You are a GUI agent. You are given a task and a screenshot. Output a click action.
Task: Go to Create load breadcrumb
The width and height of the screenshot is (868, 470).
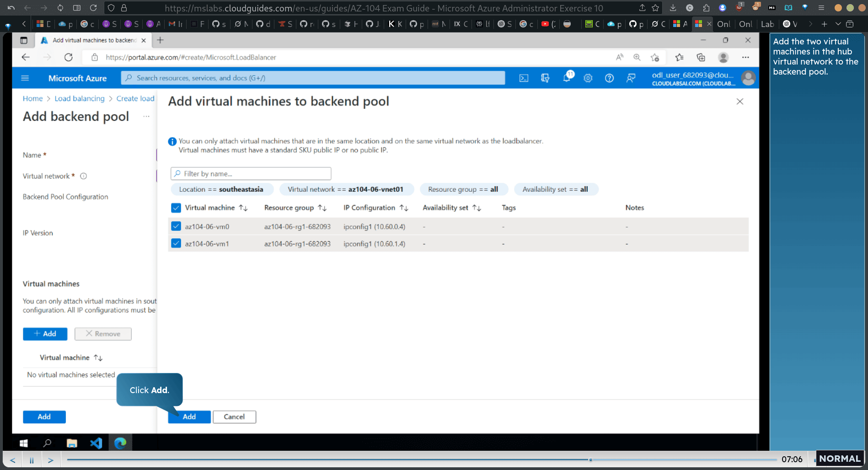136,98
